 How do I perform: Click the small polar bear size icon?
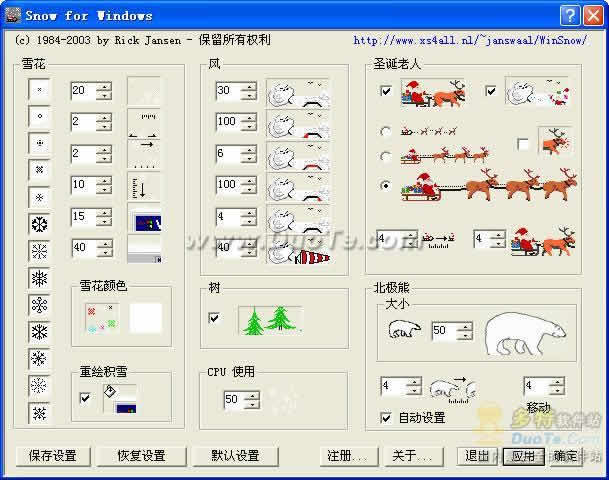(404, 330)
